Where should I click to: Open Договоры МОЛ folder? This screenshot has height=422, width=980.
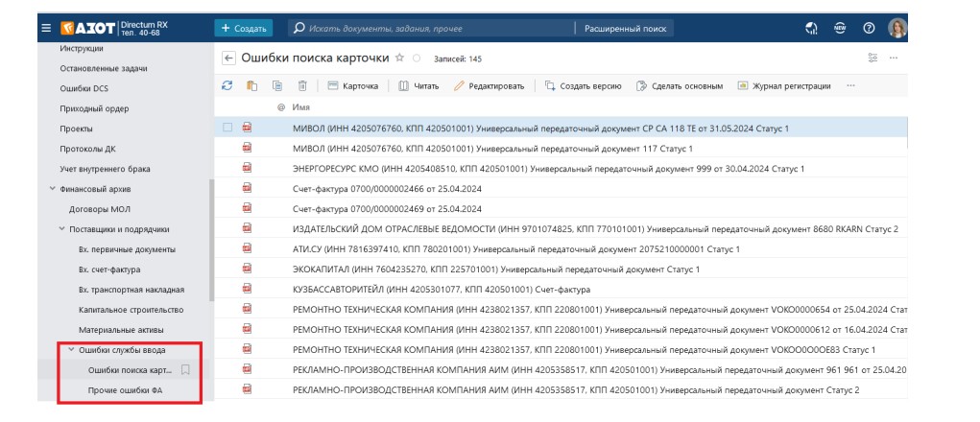100,209
